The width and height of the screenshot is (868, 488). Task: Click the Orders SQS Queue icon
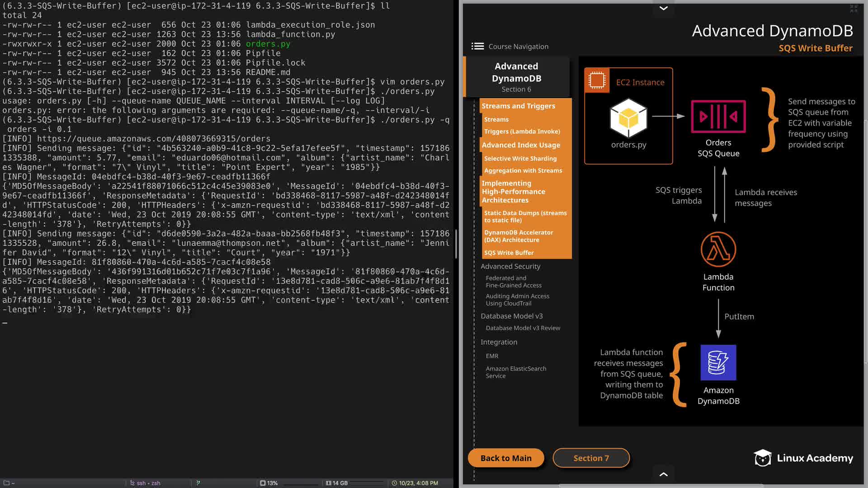pos(718,117)
